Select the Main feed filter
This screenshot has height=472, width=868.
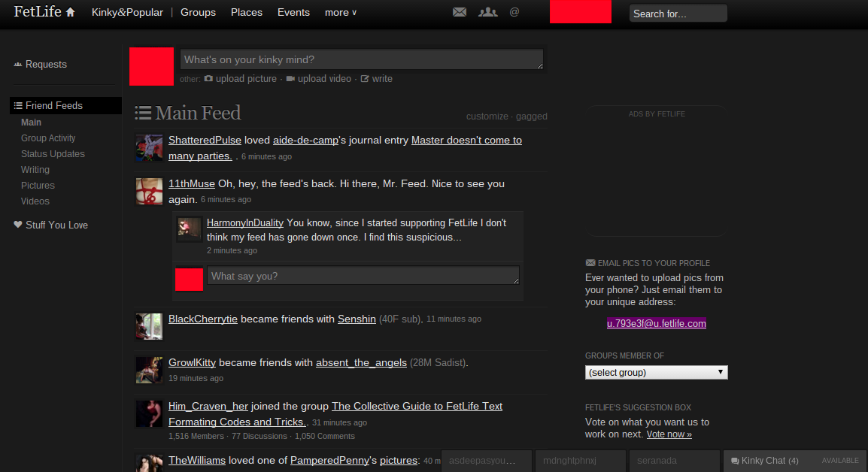coord(31,123)
